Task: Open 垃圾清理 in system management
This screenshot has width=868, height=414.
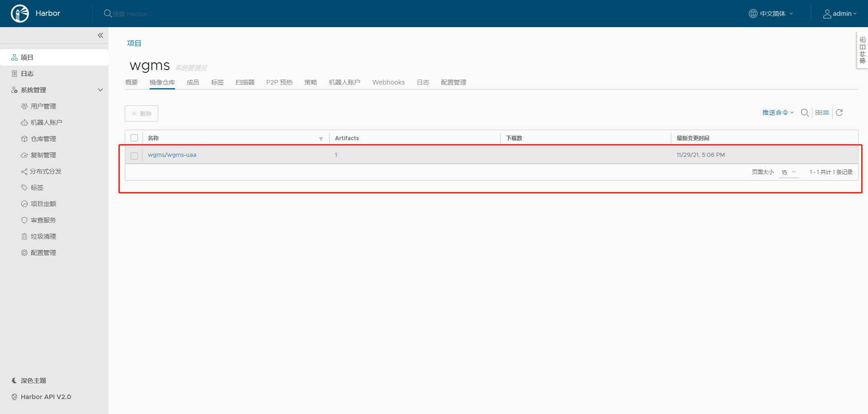Action: pyautogui.click(x=43, y=236)
